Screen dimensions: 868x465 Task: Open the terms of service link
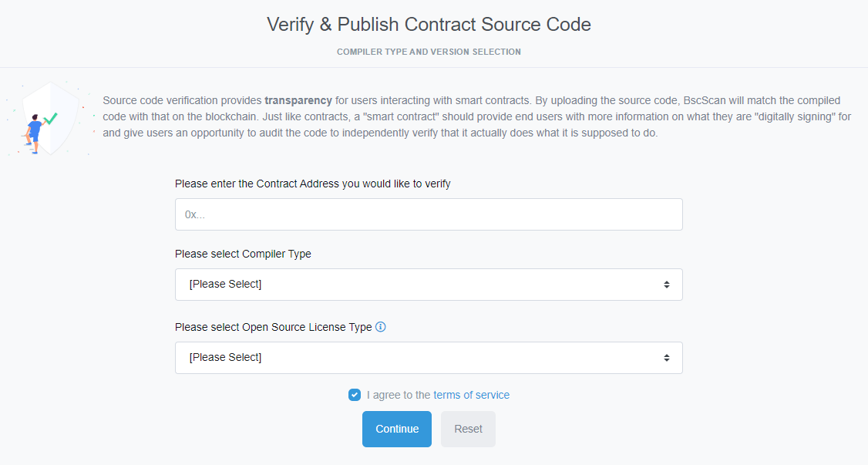tap(471, 395)
